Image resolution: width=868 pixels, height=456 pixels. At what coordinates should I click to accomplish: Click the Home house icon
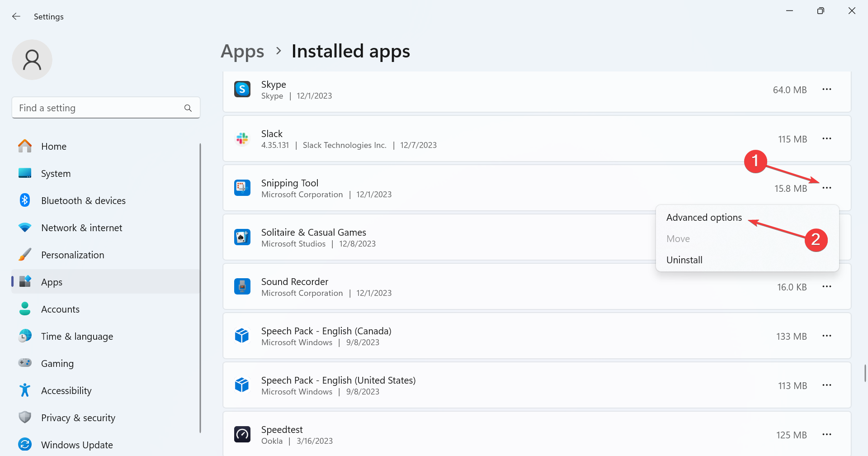[25, 146]
